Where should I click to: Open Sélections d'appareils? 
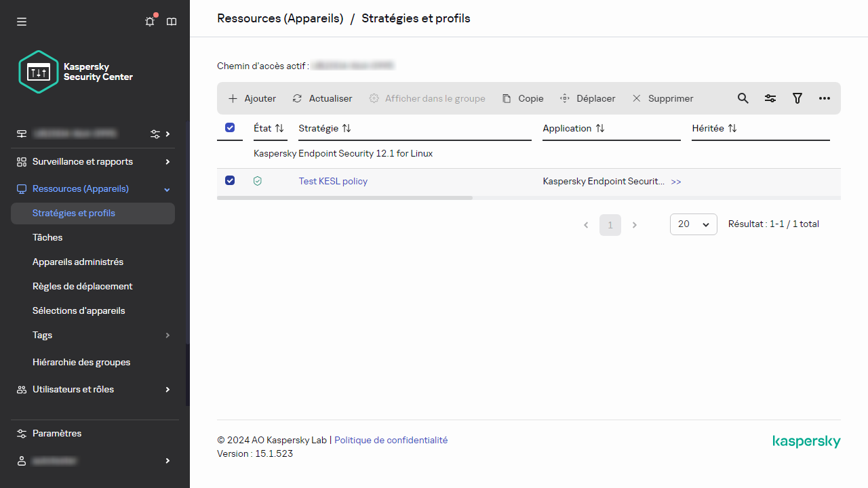[79, 311]
